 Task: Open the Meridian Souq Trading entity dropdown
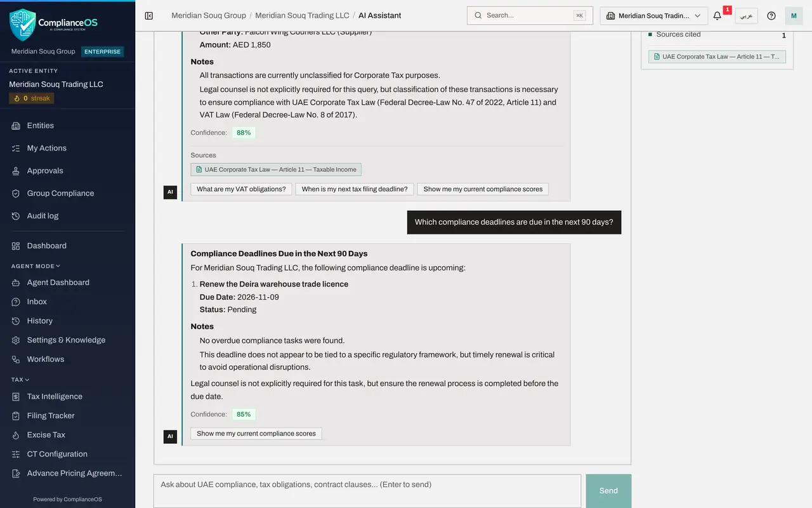(x=654, y=16)
